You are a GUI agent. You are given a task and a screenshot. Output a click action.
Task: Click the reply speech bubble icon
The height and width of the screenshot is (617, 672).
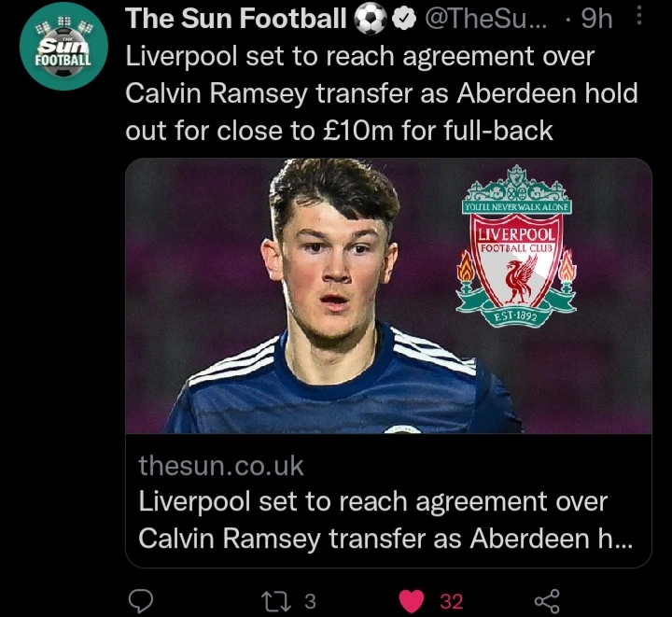[141, 601]
